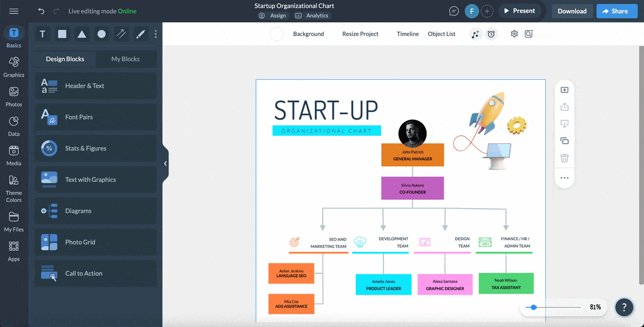The width and height of the screenshot is (644, 327).
Task: Delete the page using the trash icon
Action: point(564,158)
